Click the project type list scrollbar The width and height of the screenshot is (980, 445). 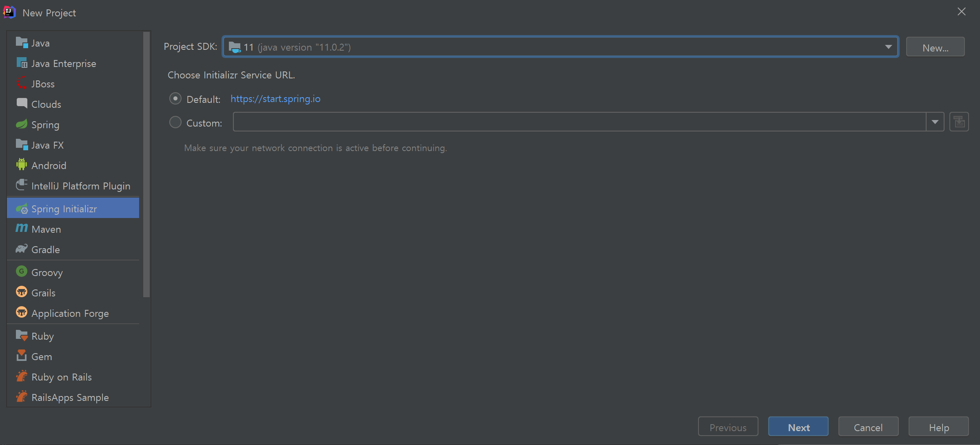coord(146,163)
